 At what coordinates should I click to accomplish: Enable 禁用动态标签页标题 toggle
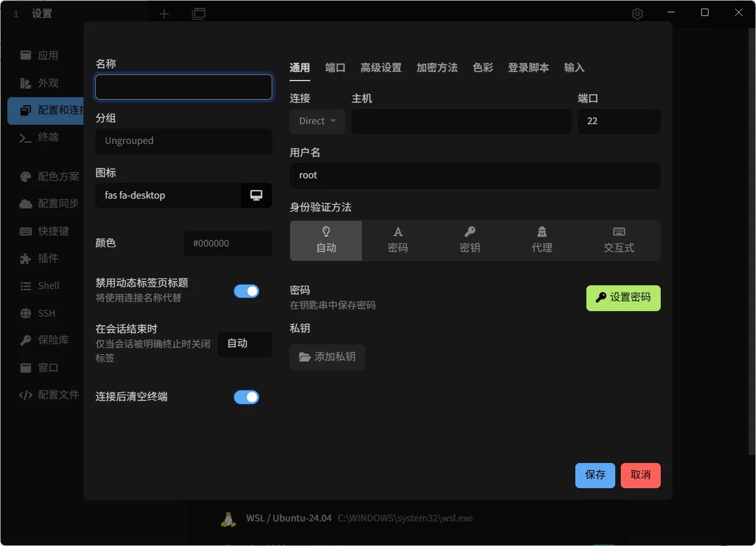246,291
